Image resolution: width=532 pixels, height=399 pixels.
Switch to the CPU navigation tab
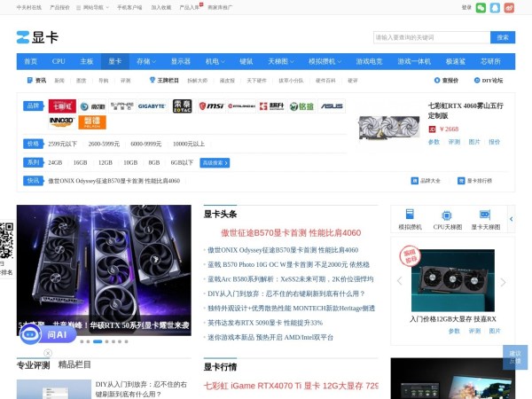tap(59, 61)
